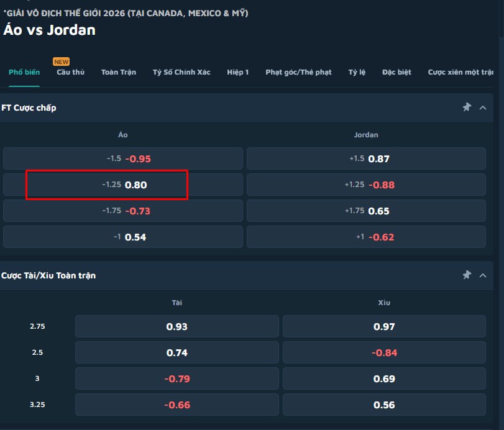Collapse the Cược Tài/Xỉu Toàn trận section
Viewport: 504px width, 430px height.
pyautogui.click(x=482, y=275)
